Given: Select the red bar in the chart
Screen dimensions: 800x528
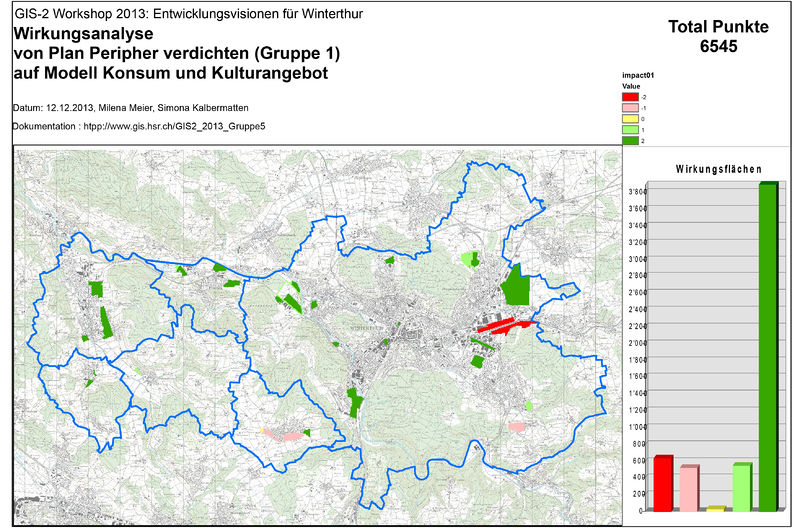Looking at the screenshot, I should pos(662,483).
